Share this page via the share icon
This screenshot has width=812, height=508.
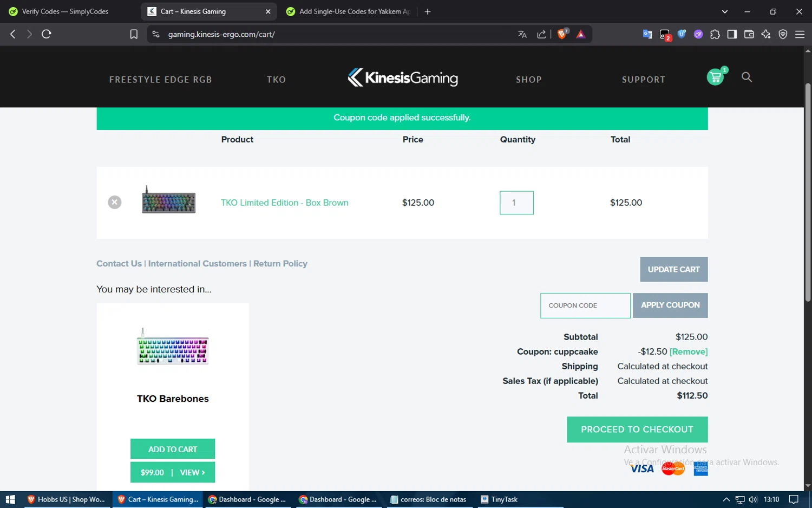click(x=541, y=34)
